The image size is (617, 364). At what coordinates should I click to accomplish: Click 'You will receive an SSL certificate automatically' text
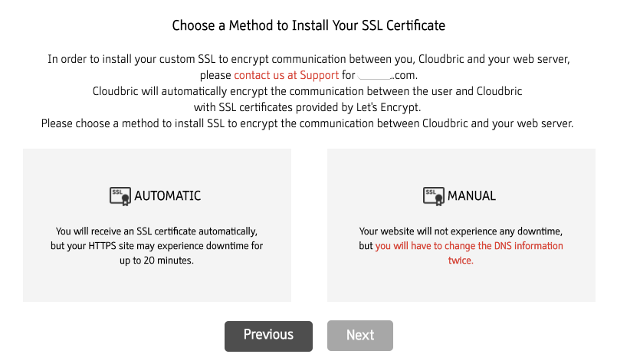(x=156, y=231)
